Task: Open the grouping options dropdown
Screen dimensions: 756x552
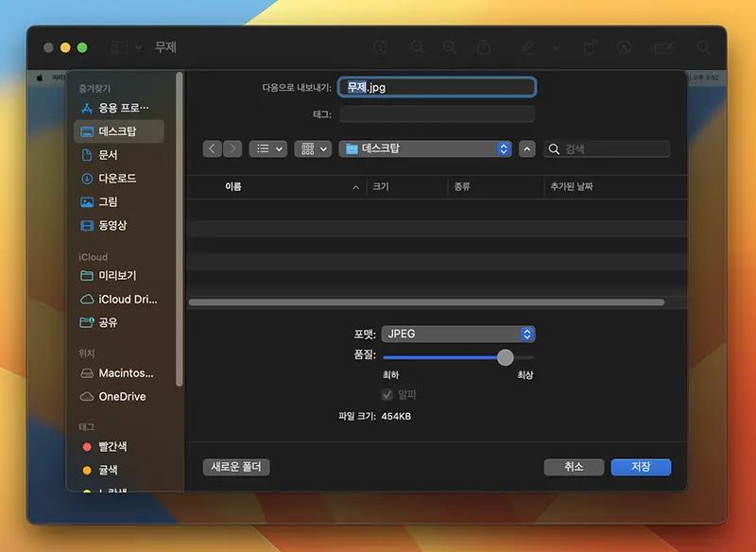Action: coord(313,149)
